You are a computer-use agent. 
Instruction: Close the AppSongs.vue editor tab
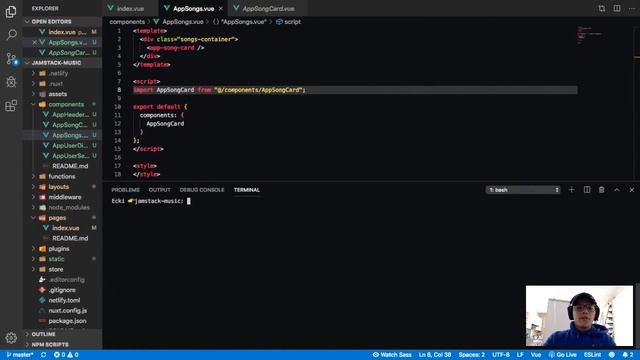point(221,9)
